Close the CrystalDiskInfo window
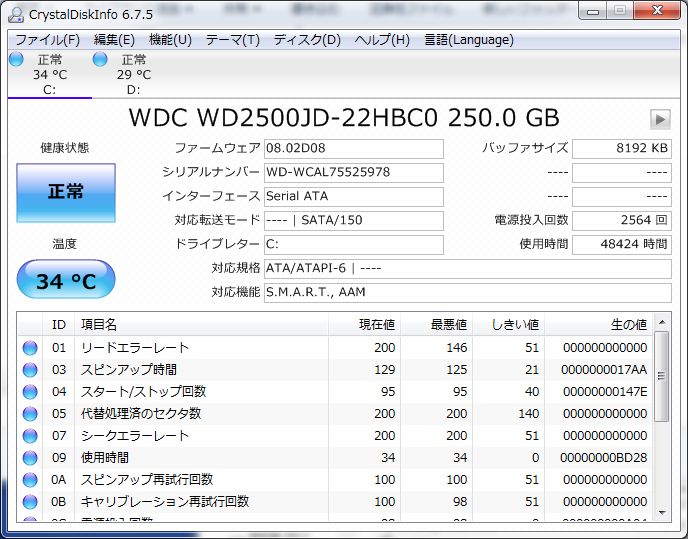This screenshot has height=539, width=688. (657, 11)
